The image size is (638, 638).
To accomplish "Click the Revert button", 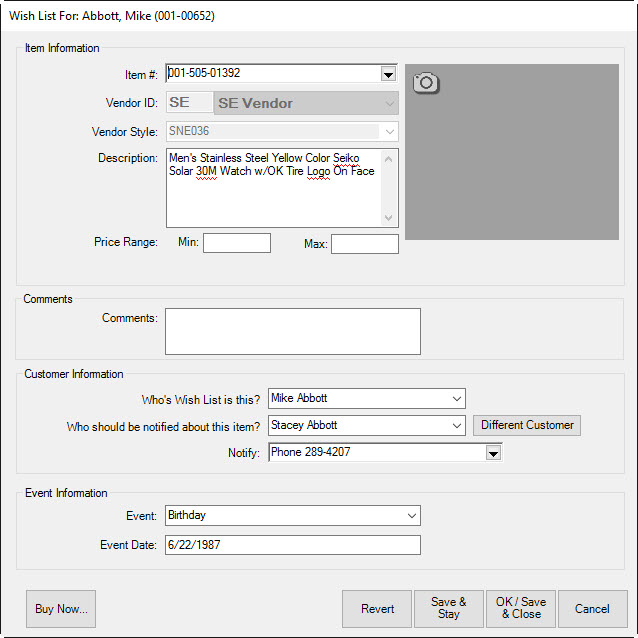I will coord(377,608).
